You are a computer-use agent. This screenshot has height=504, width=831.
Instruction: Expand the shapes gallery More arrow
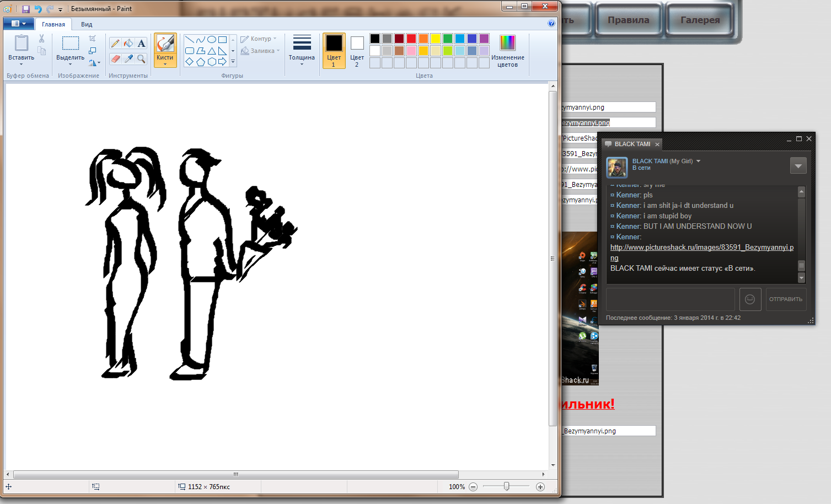(x=233, y=62)
